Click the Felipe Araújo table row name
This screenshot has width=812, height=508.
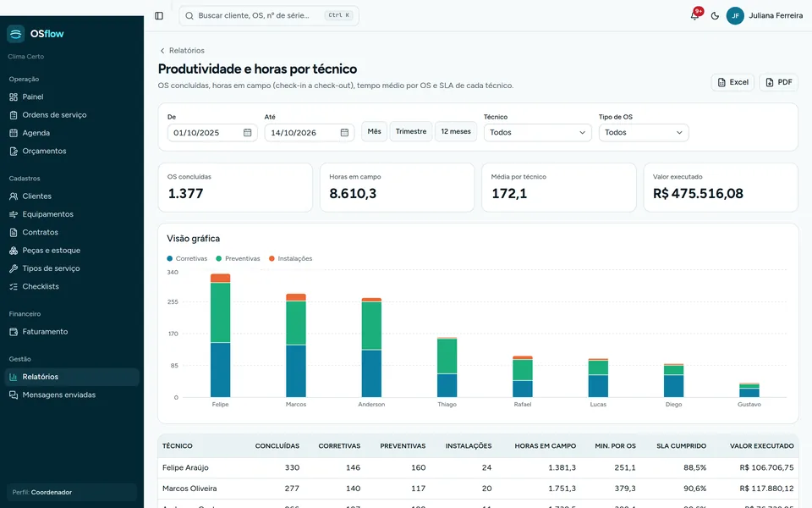point(185,467)
